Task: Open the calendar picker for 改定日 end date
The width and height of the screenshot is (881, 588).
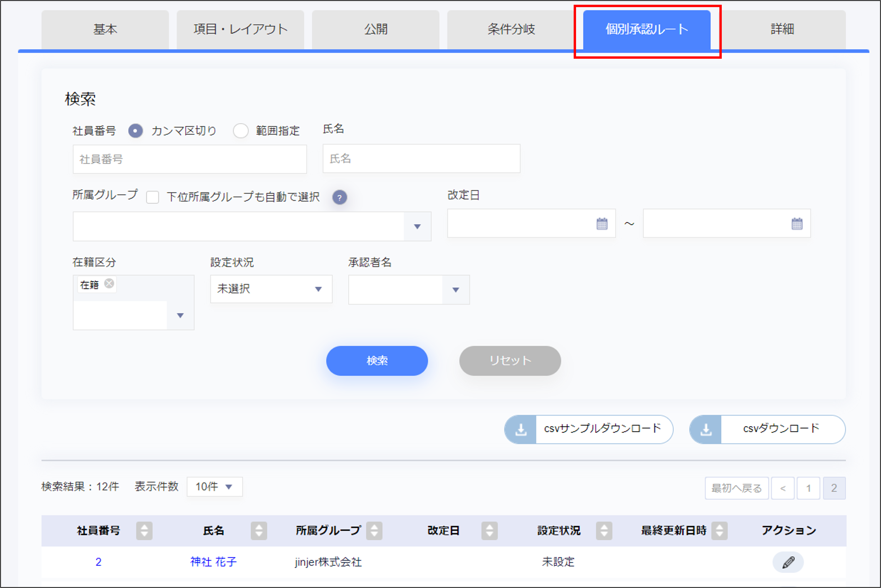Action: click(x=797, y=224)
